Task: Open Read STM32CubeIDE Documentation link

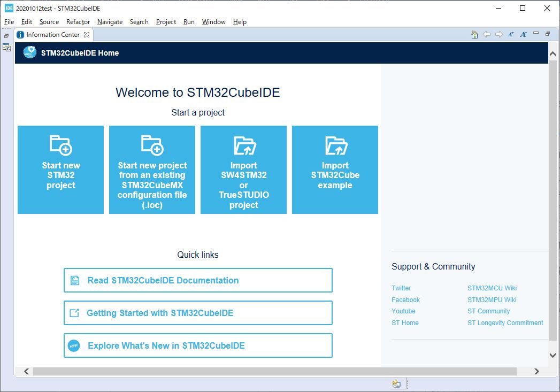Action: [x=198, y=280]
